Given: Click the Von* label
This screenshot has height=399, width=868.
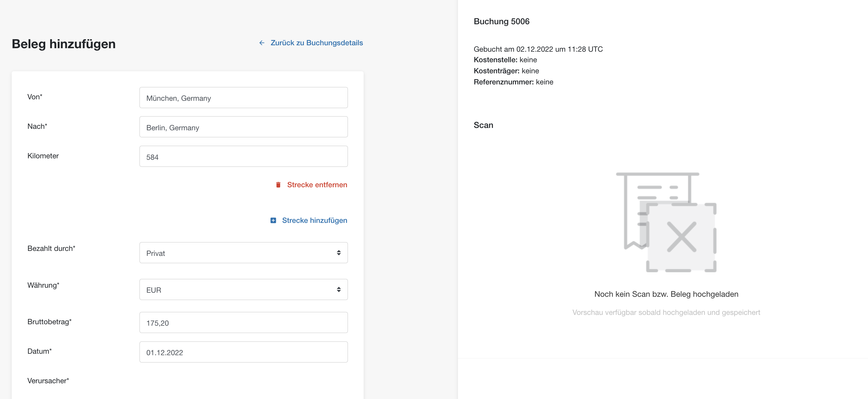Looking at the screenshot, I should (35, 97).
